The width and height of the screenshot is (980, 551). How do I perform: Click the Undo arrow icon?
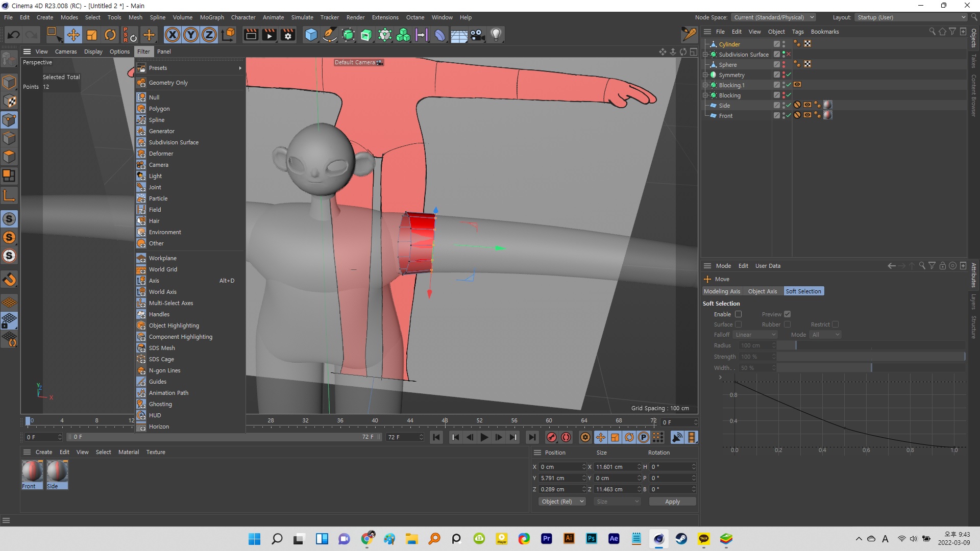[14, 35]
